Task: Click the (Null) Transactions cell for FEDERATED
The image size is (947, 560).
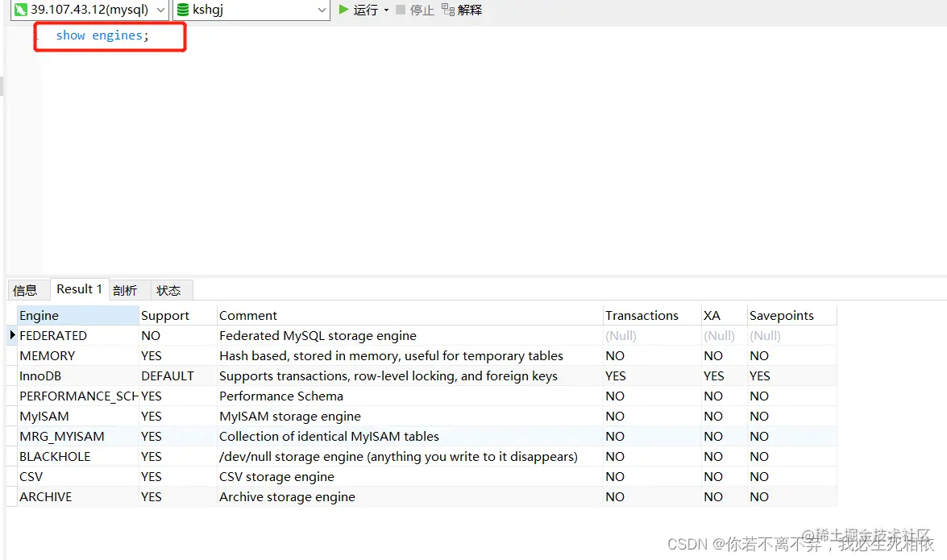Action: 652,336
